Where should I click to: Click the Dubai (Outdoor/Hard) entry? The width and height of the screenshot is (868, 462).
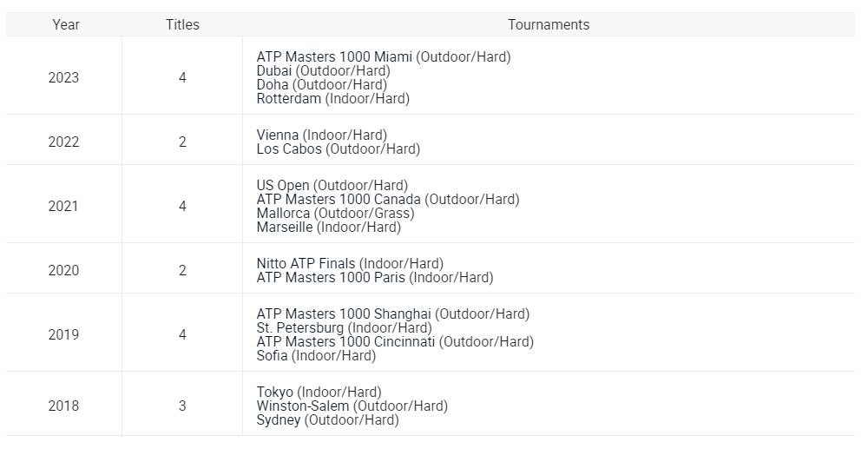point(323,71)
